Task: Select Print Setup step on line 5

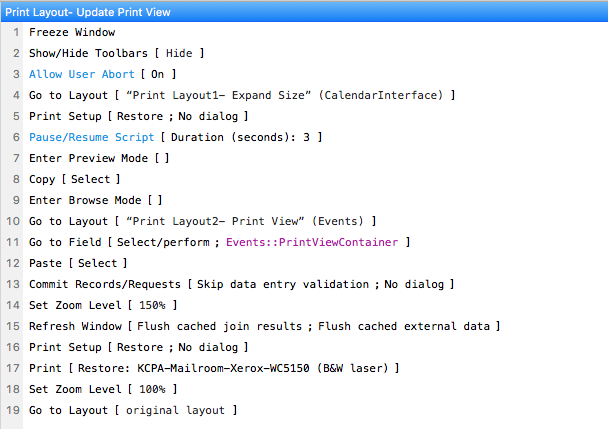Action: [138, 116]
